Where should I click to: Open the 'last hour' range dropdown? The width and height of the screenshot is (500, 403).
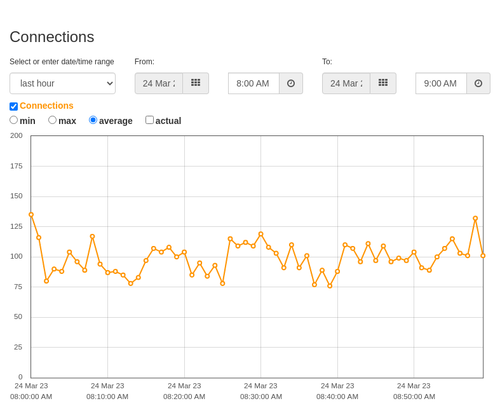(63, 83)
